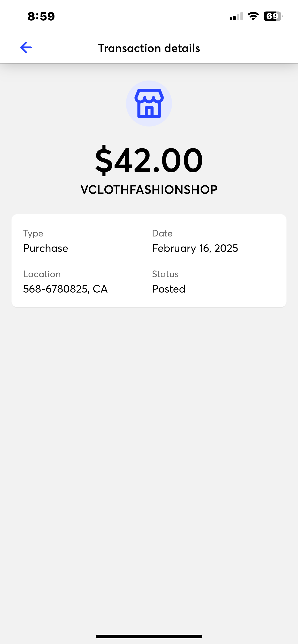Select the VCLOTHFASHIONSHOP merchant name
298x644 pixels.
click(x=149, y=190)
